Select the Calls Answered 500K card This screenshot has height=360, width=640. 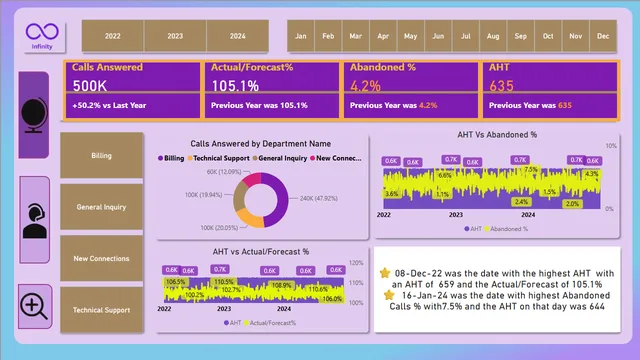pos(133,90)
